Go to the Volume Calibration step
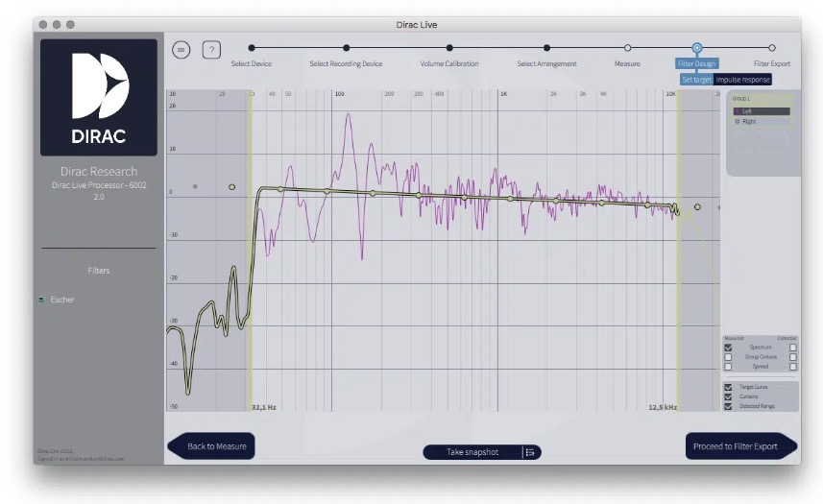Image resolution: width=823 pixels, height=504 pixels. pos(449,63)
